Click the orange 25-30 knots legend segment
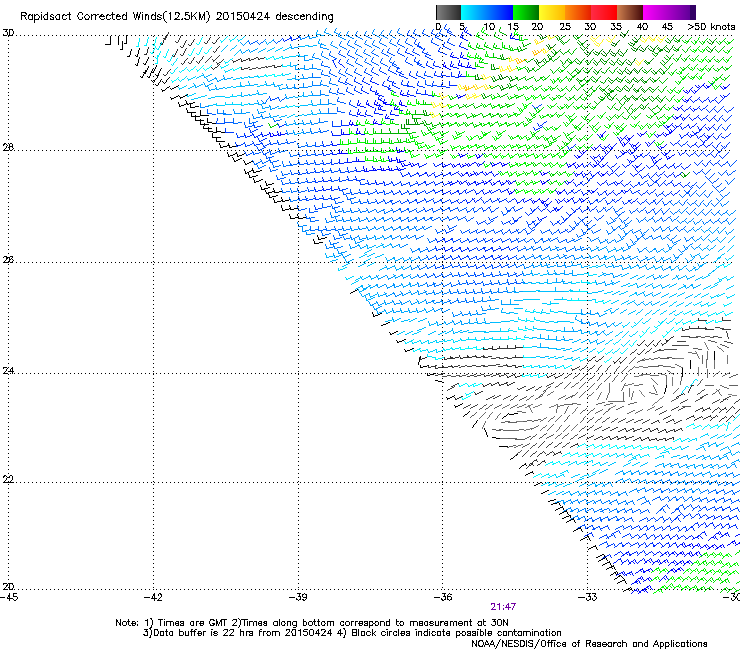Screen dimensions: 740x650 [578, 12]
